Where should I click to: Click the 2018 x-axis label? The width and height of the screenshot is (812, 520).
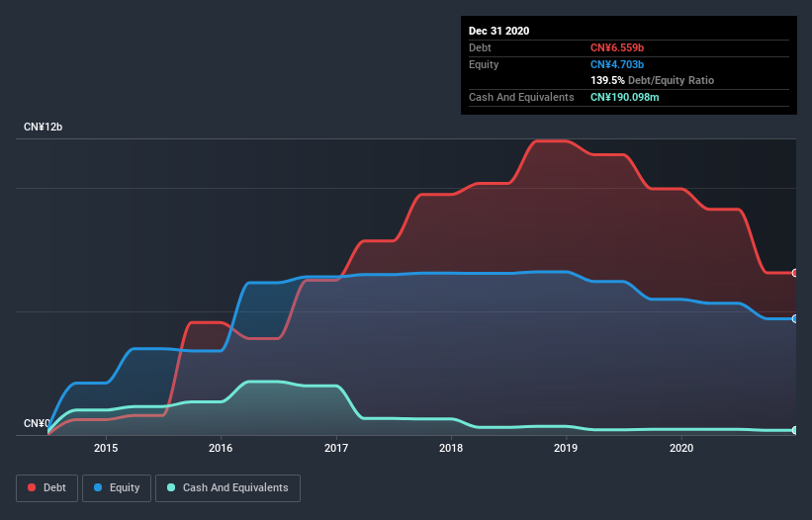(451, 448)
